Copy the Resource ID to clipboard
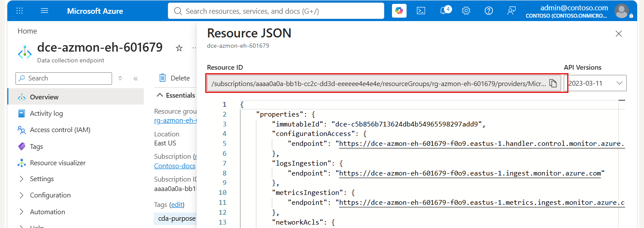 click(x=553, y=83)
